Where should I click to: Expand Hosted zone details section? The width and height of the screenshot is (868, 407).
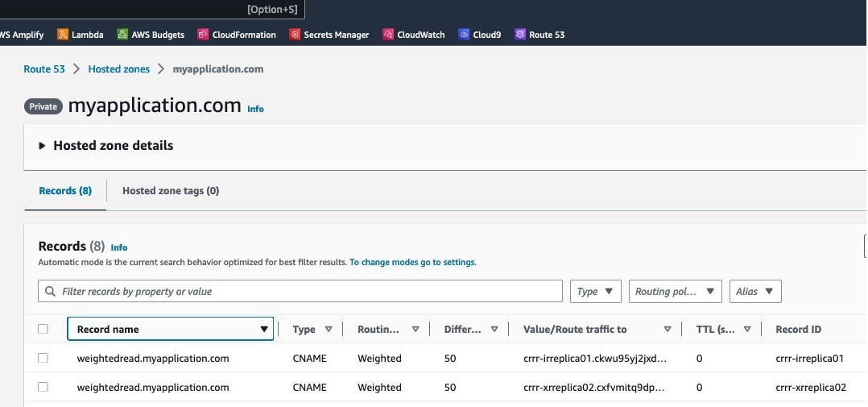coord(42,146)
